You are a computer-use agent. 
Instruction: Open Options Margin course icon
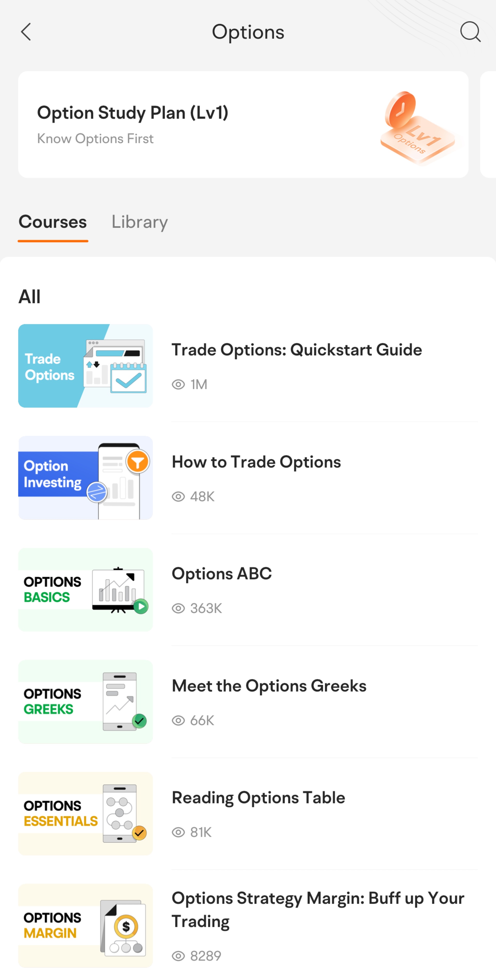click(85, 926)
